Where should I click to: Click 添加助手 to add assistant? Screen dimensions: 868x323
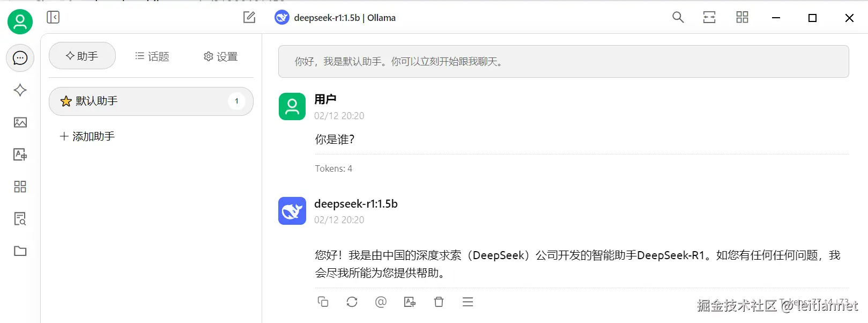coord(87,136)
